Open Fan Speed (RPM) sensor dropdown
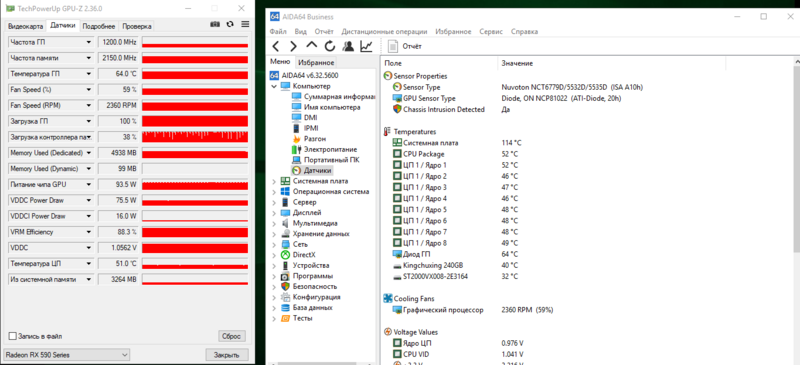 tap(89, 106)
